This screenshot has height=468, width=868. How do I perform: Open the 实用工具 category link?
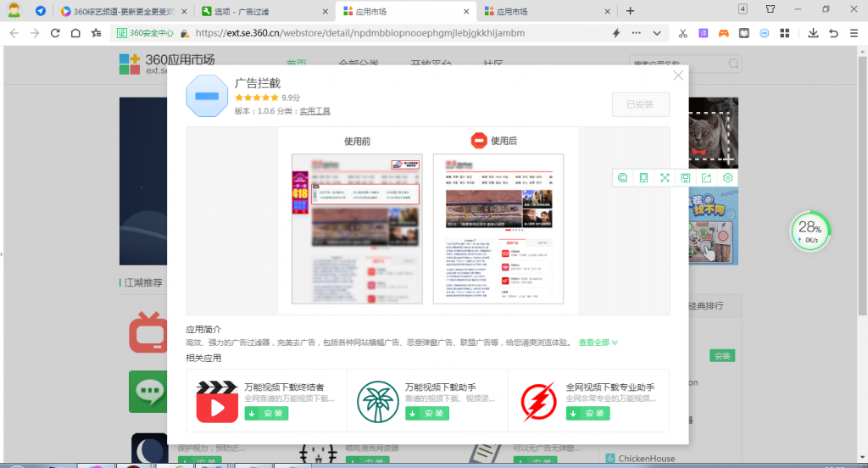click(x=314, y=111)
